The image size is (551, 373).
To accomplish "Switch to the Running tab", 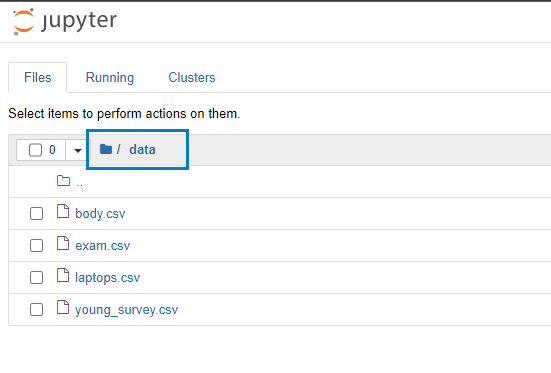I will click(110, 77).
